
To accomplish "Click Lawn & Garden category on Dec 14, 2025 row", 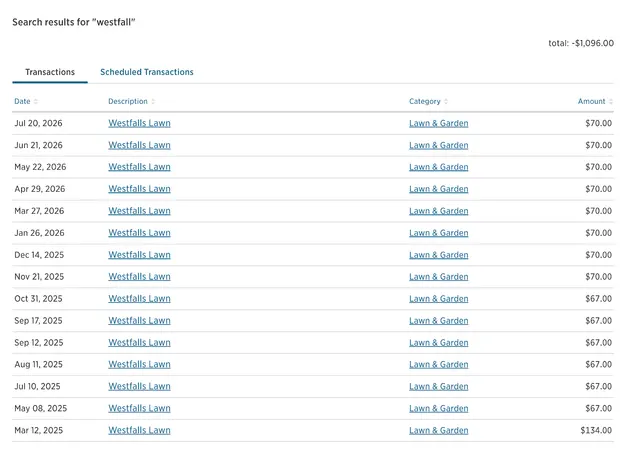I will click(x=439, y=255).
